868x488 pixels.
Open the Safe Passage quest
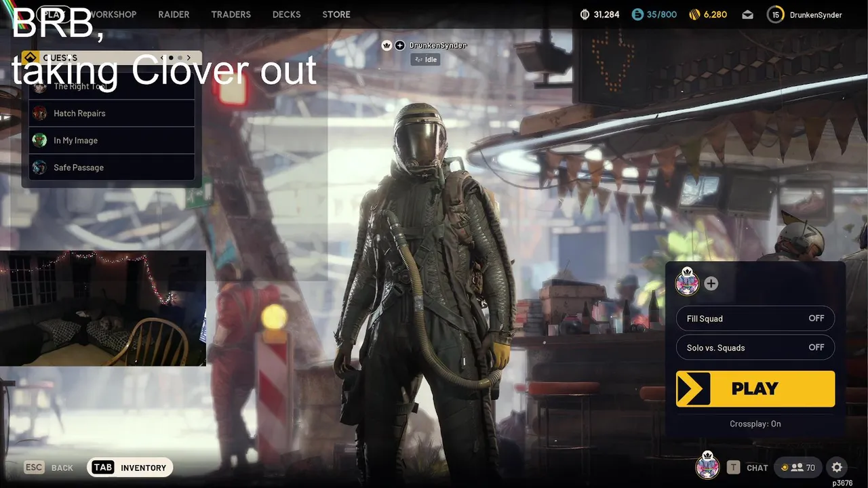(x=112, y=167)
